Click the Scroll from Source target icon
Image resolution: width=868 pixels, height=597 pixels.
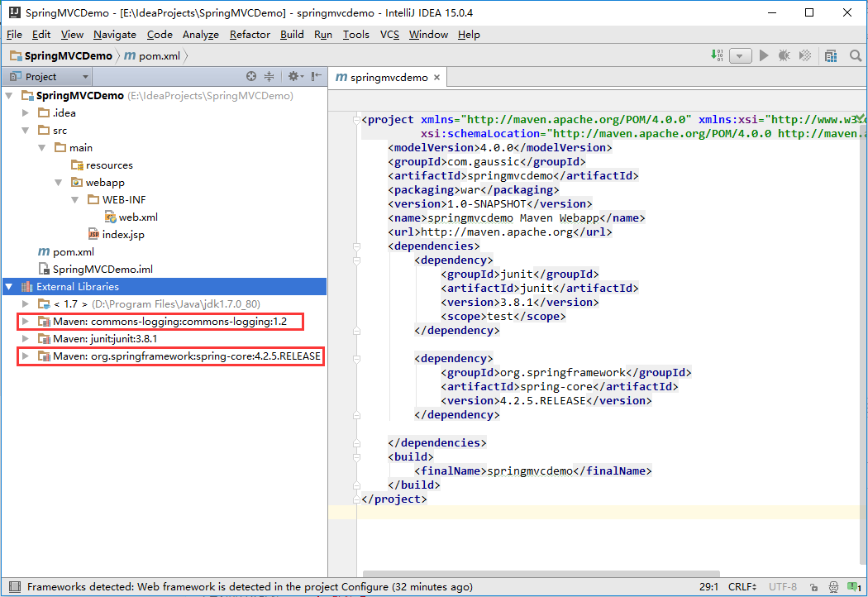[x=251, y=76]
